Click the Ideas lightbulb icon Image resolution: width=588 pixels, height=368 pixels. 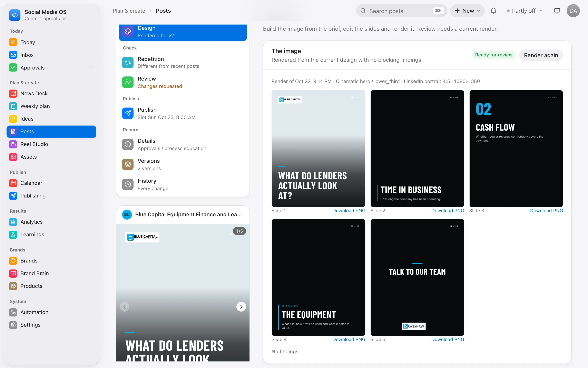coord(13,119)
